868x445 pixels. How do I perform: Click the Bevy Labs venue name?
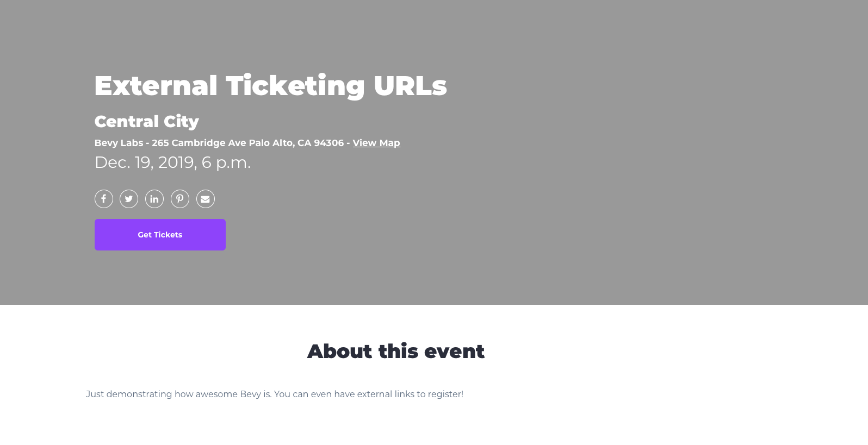(119, 143)
